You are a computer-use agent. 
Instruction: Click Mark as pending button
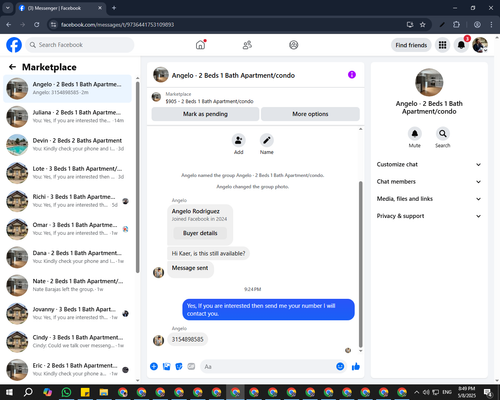(x=205, y=114)
